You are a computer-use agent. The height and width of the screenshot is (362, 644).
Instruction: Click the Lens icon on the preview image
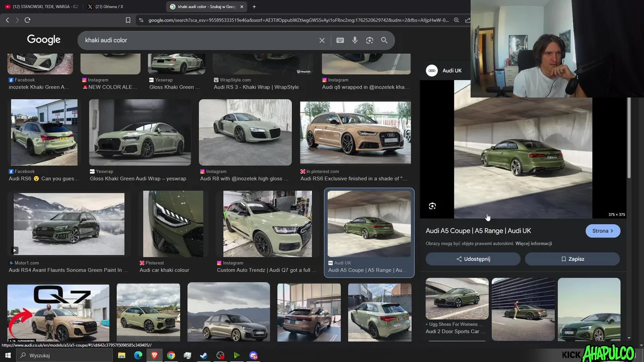point(432,206)
